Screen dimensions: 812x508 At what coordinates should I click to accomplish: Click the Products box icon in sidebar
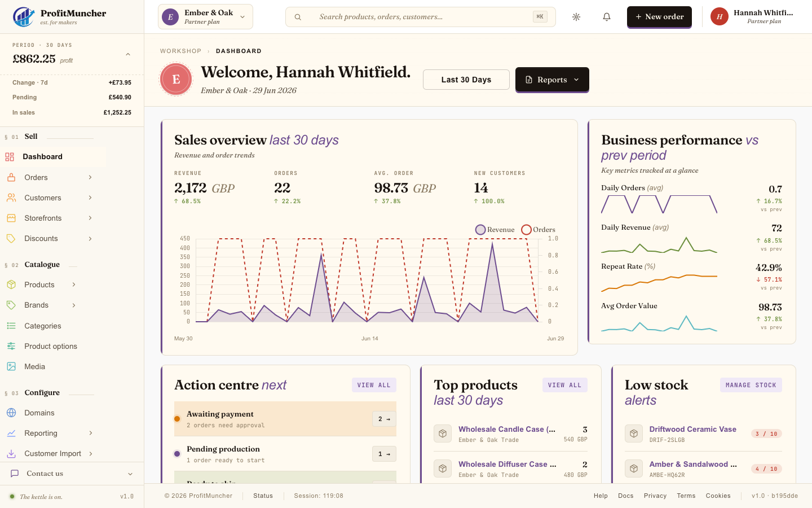pyautogui.click(x=11, y=284)
